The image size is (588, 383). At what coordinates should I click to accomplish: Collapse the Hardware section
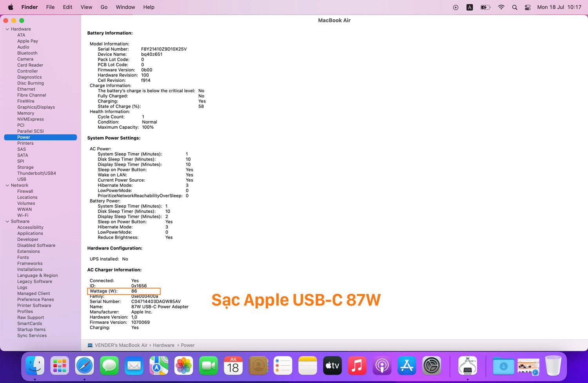(x=7, y=29)
